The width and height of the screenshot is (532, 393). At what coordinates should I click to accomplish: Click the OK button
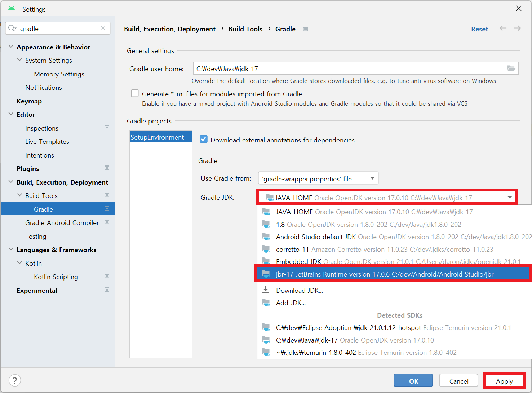pos(413,381)
